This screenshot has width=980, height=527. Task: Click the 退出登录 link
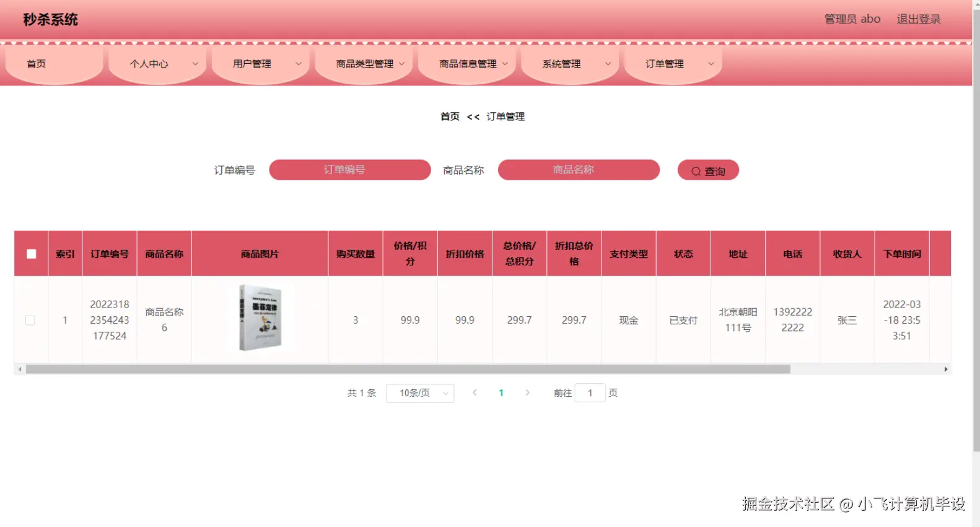coord(919,19)
